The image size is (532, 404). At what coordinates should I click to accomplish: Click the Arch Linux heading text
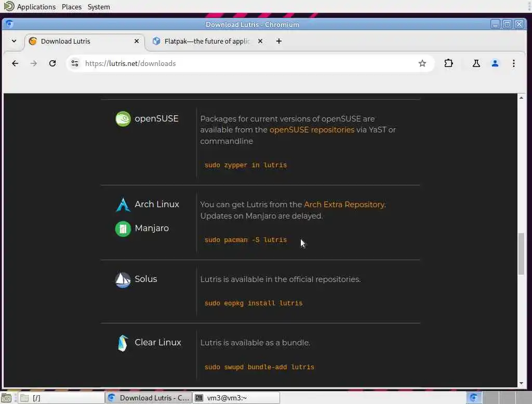tap(157, 204)
